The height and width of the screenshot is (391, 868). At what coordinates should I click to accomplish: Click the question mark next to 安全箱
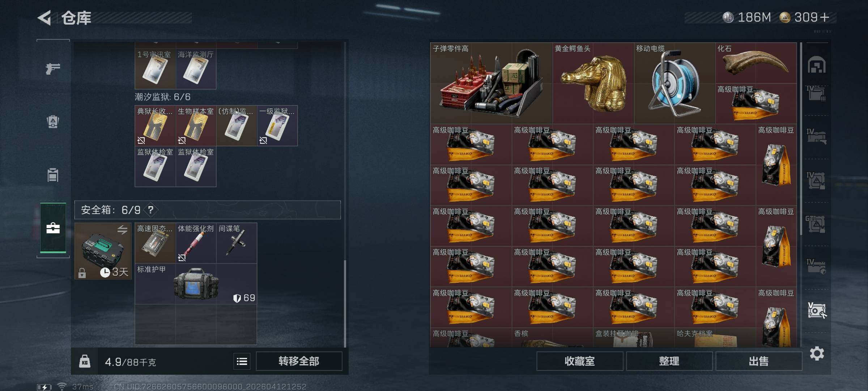[x=151, y=210]
